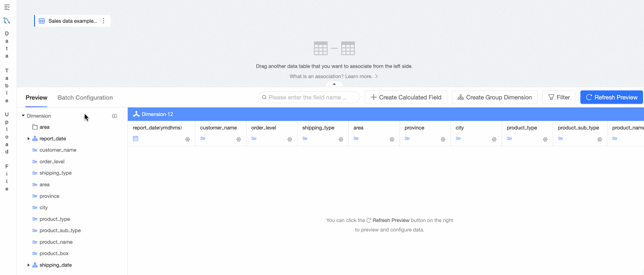Open the data table icon in sidebar
Image resolution: width=644 pixels, height=275 pixels.
point(7,21)
